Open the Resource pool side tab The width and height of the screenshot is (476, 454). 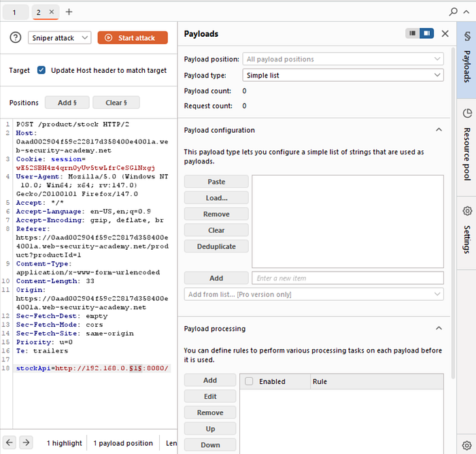(466, 147)
